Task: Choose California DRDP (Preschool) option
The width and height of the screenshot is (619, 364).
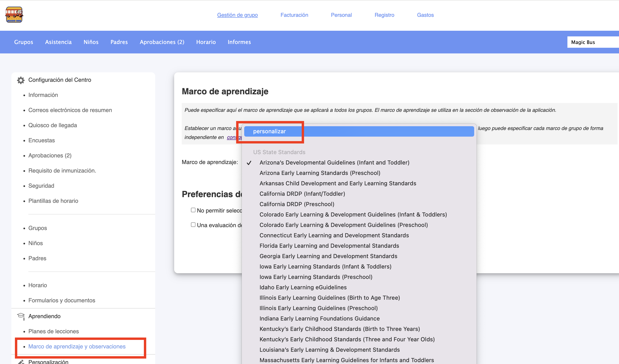Action: tap(297, 204)
